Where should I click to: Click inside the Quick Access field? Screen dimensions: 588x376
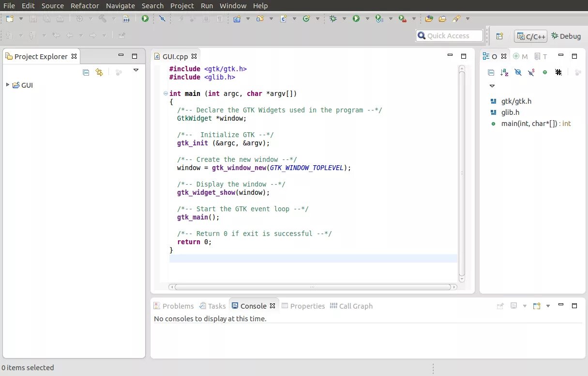(450, 35)
